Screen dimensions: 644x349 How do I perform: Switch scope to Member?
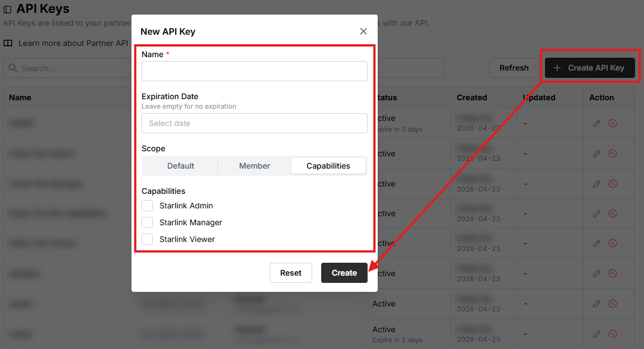tap(255, 166)
